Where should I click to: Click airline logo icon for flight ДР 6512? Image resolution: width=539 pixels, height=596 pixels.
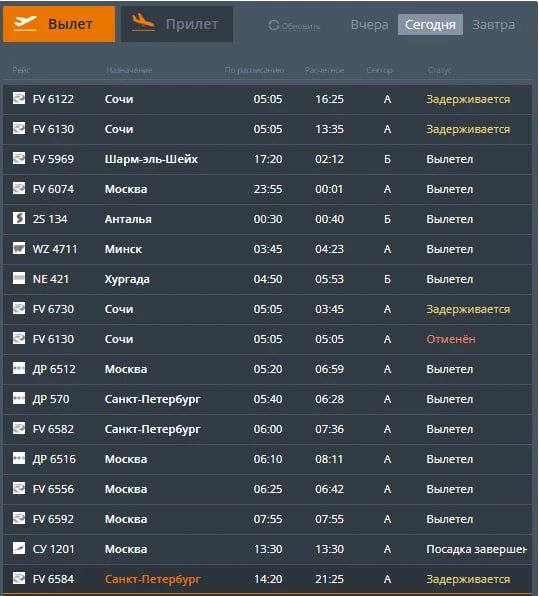coord(19,368)
